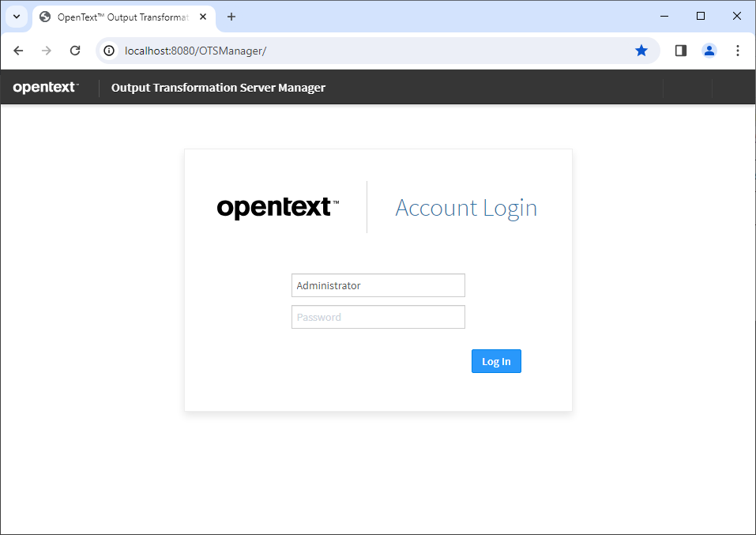This screenshot has height=535, width=756.
Task: Click the browser profile avatar icon
Action: [x=709, y=50]
